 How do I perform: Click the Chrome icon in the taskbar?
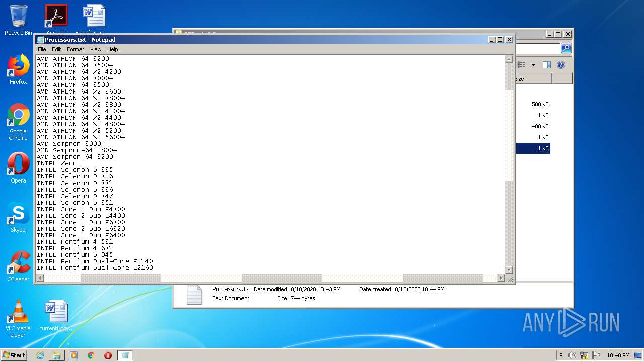coord(91,355)
